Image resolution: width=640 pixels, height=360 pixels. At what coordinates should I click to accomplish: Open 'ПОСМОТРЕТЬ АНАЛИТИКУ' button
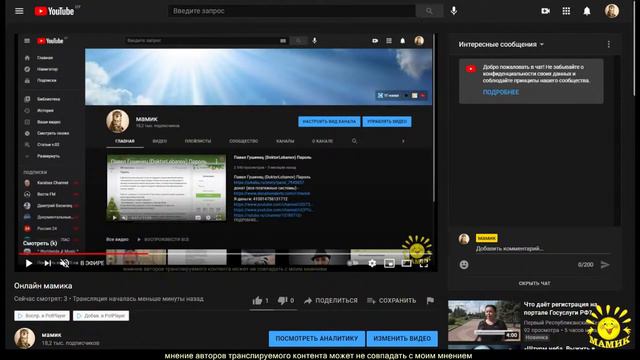click(317, 338)
